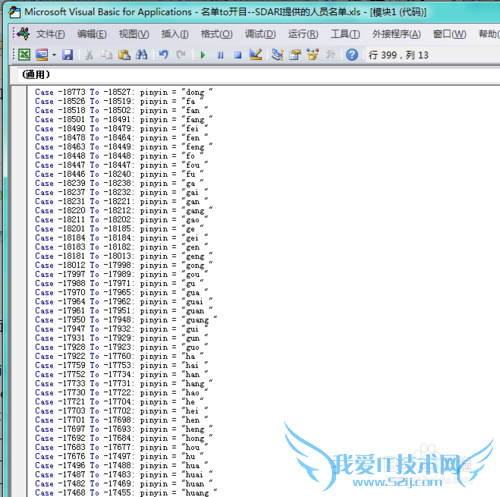This screenshot has height=497, width=500.
Task: Toggle Design Mode icon
Action: (256, 55)
